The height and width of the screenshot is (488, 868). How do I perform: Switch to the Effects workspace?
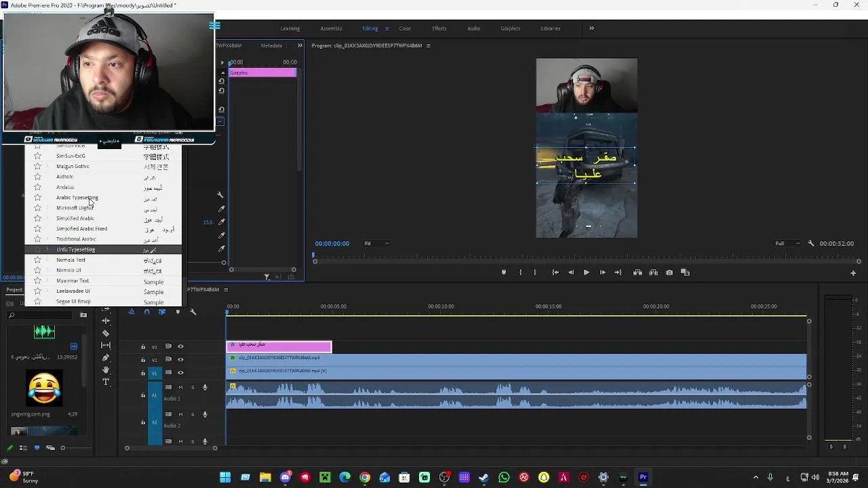(439, 28)
